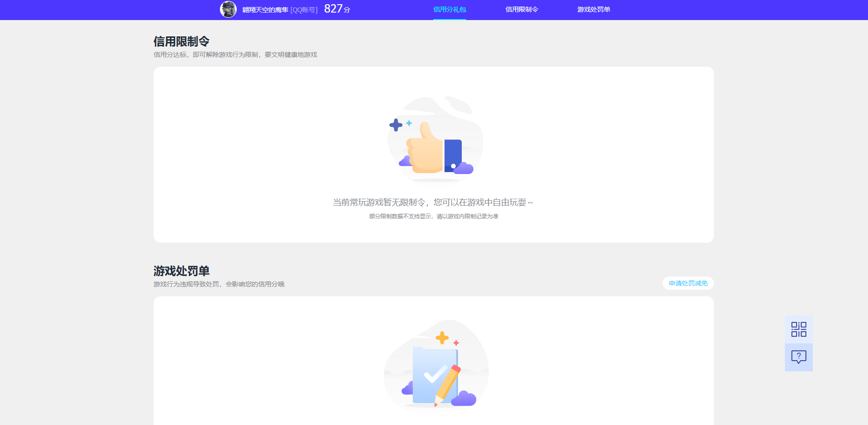The image size is (868, 425).
Task: Click the user avatar in header
Action: pyautogui.click(x=228, y=9)
